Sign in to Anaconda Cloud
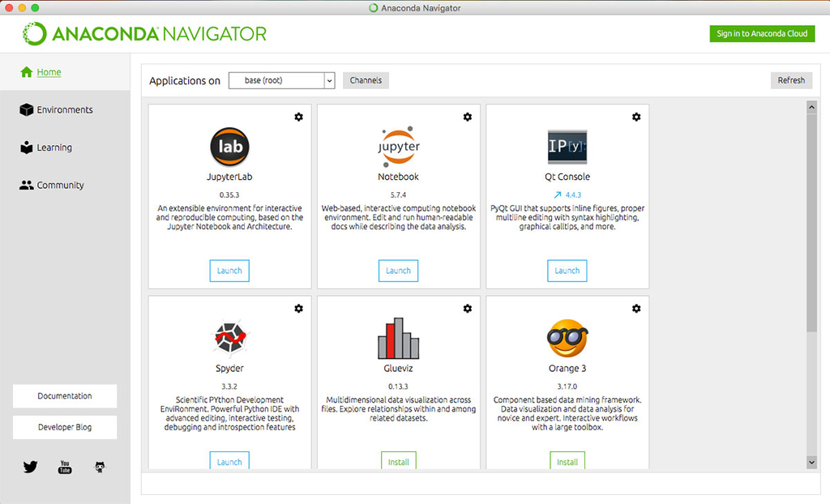Viewport: 830px width, 504px height. (x=762, y=33)
